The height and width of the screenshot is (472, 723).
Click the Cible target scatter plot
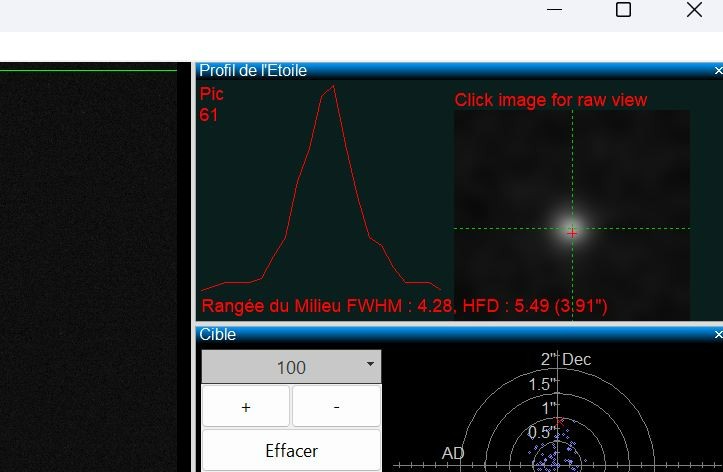[x=557, y=412]
